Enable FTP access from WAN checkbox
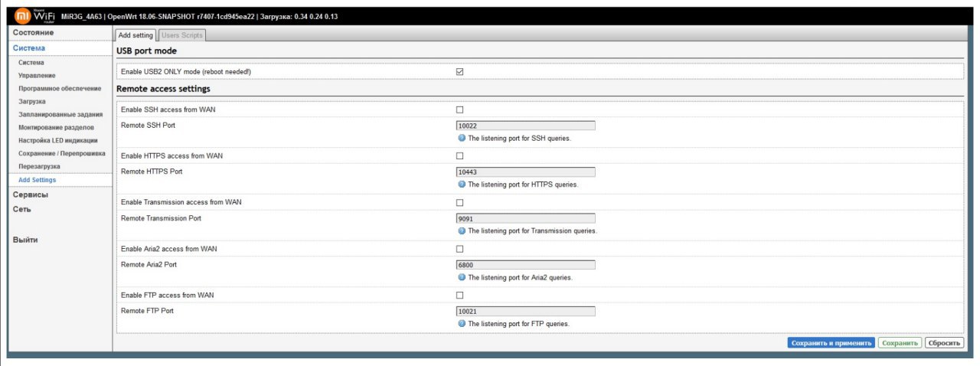Viewport: 980px width, 366px height. [460, 295]
